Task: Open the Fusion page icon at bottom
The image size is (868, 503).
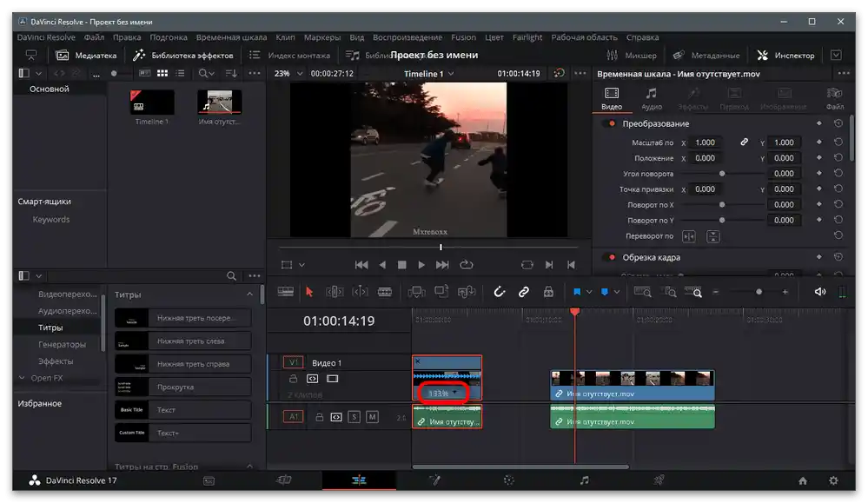Action: [434, 480]
